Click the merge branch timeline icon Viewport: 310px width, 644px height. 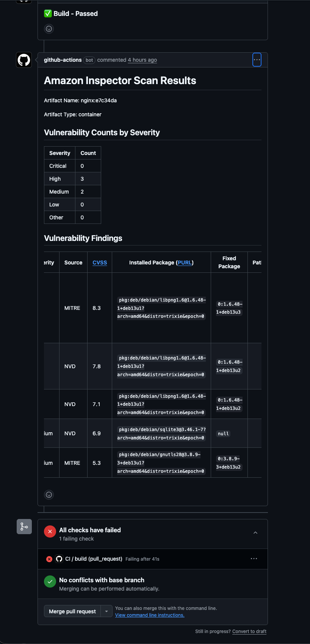pos(24,527)
